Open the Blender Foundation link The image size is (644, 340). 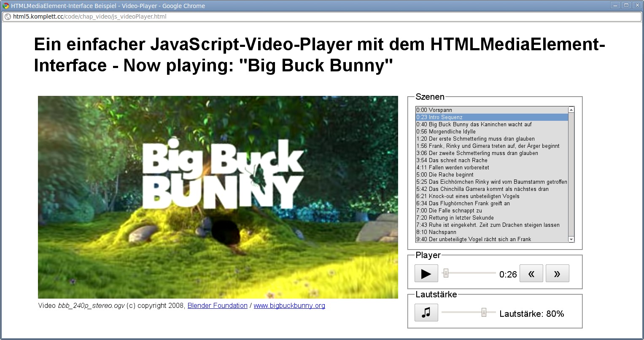click(217, 305)
